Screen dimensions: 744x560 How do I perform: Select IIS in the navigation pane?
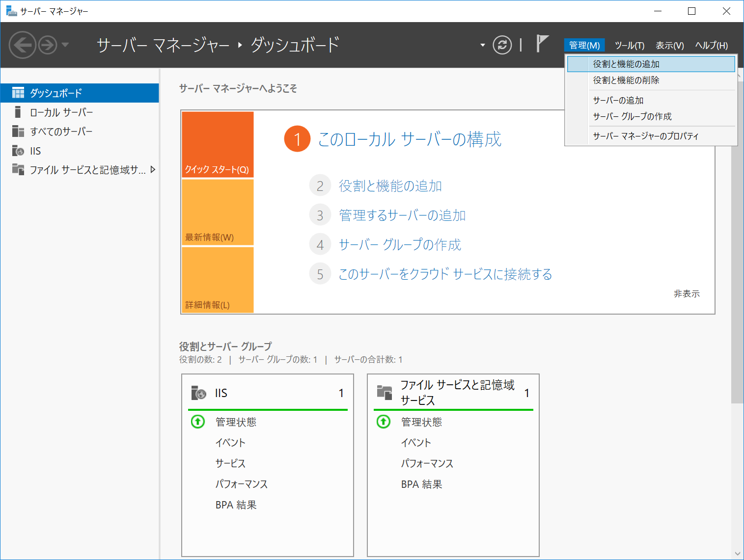click(x=80, y=151)
